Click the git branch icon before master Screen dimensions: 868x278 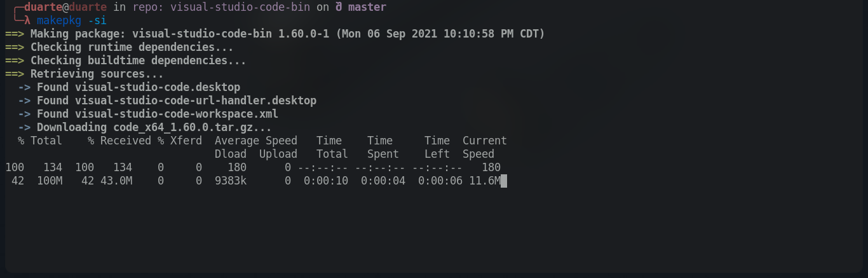(x=339, y=7)
